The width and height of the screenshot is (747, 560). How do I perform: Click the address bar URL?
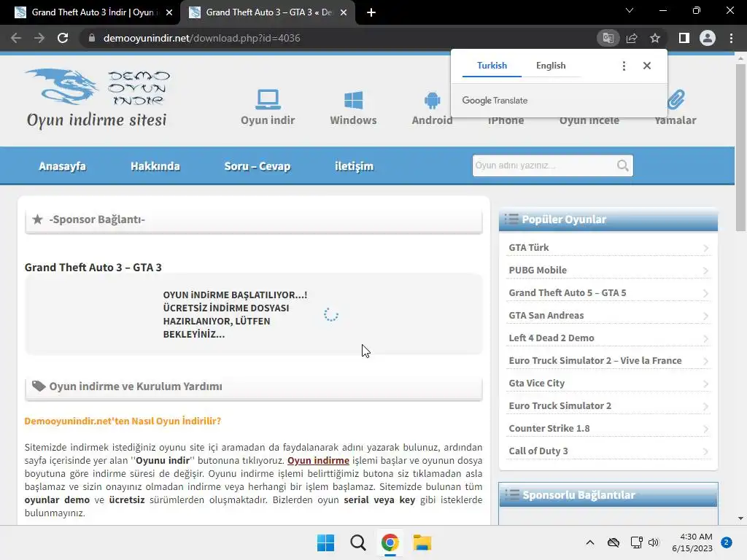click(x=201, y=38)
